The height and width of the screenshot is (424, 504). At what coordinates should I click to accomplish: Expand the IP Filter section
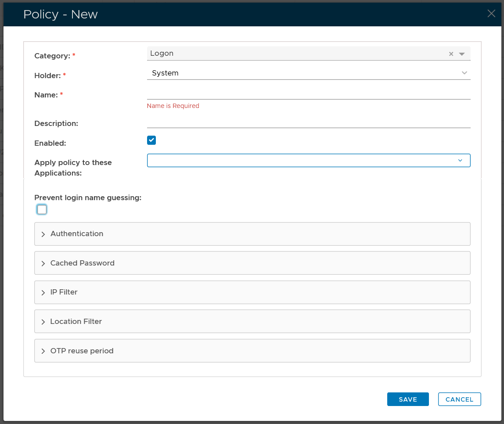[x=64, y=292]
